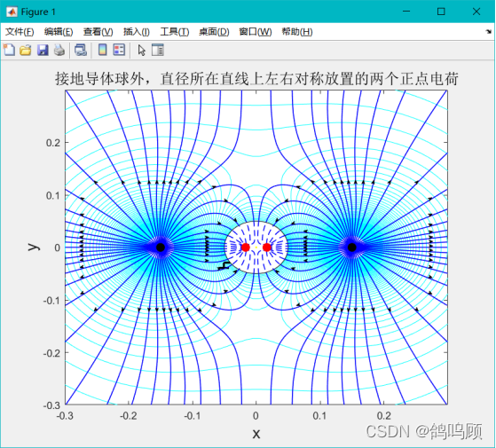Insert a colorbar using the toolbar icon
The image size is (496, 448).
point(103,50)
